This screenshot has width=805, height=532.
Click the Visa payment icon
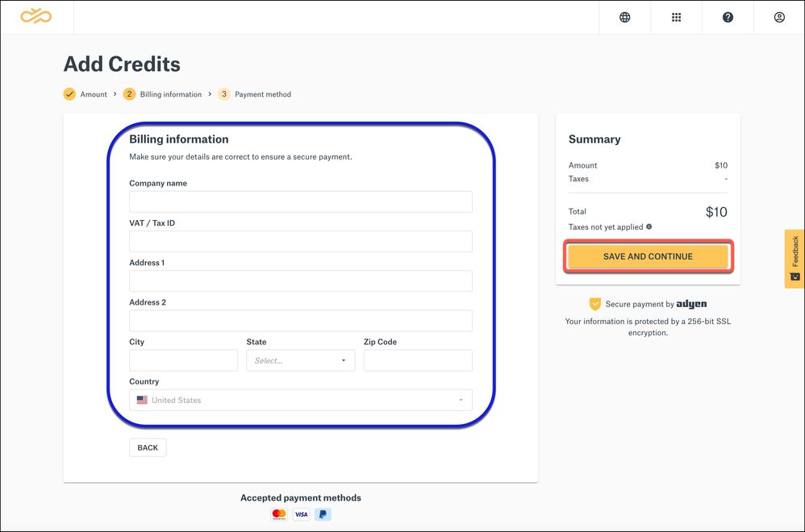click(301, 514)
